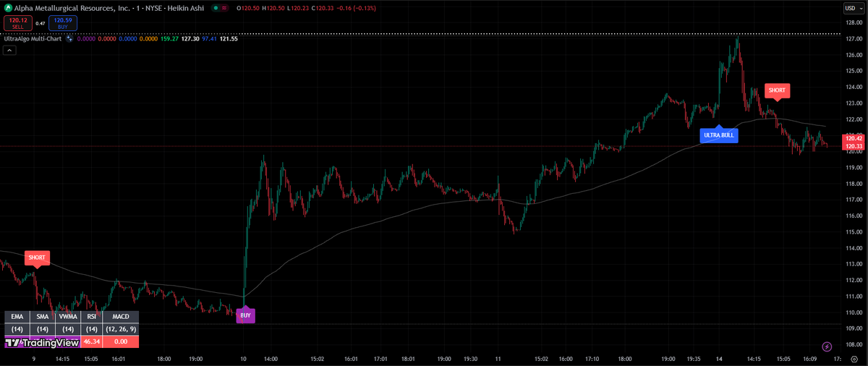Click the MACD header cell in the table
This screenshot has width=868, height=366.
121,316
